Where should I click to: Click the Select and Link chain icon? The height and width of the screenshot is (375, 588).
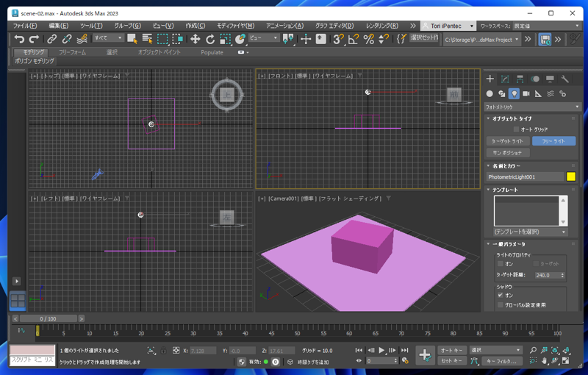point(52,39)
